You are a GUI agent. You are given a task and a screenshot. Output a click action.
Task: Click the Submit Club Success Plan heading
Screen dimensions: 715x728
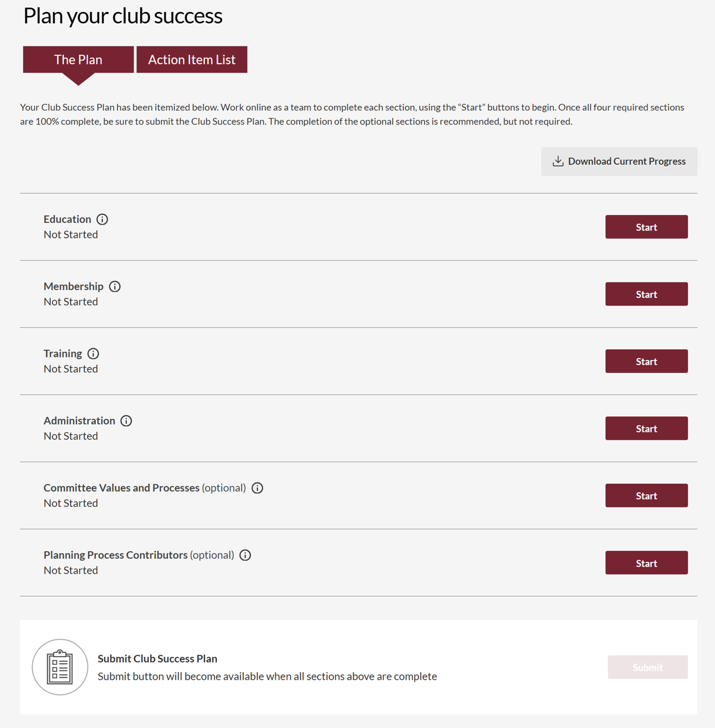coord(157,658)
